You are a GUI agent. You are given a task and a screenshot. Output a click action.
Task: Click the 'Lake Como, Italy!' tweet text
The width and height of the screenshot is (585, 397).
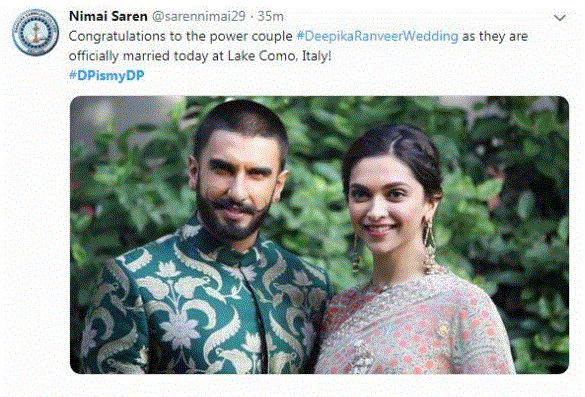(x=279, y=56)
